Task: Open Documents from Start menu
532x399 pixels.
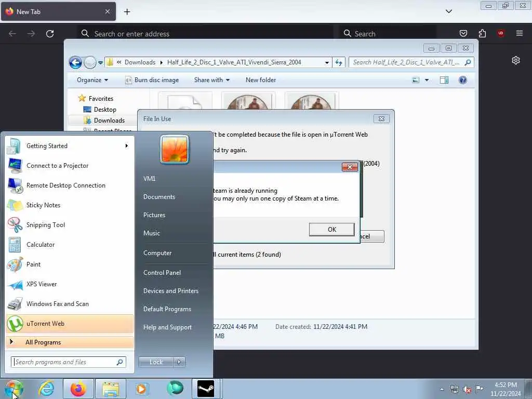Action: point(159,197)
